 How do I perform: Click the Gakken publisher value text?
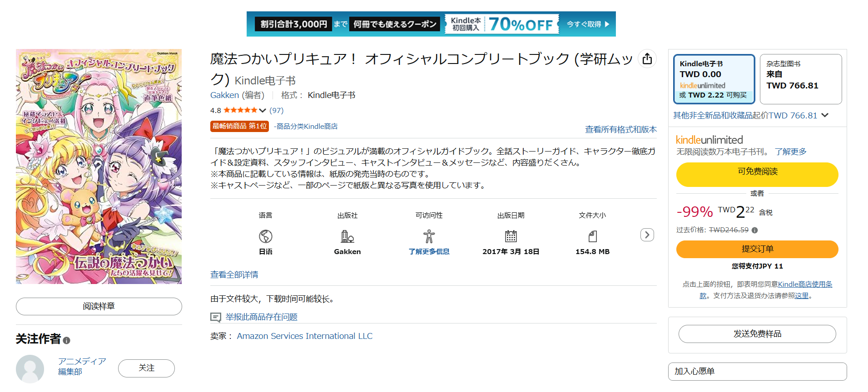click(x=347, y=251)
